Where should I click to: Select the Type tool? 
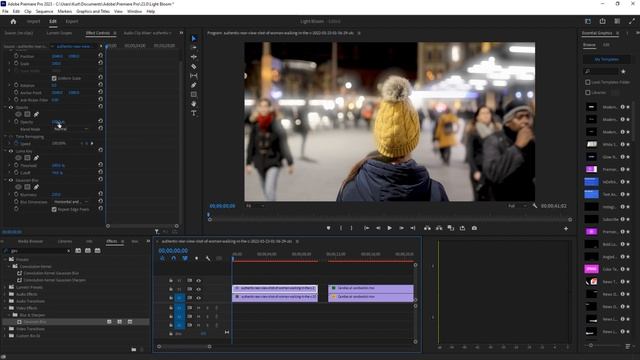coord(194,113)
